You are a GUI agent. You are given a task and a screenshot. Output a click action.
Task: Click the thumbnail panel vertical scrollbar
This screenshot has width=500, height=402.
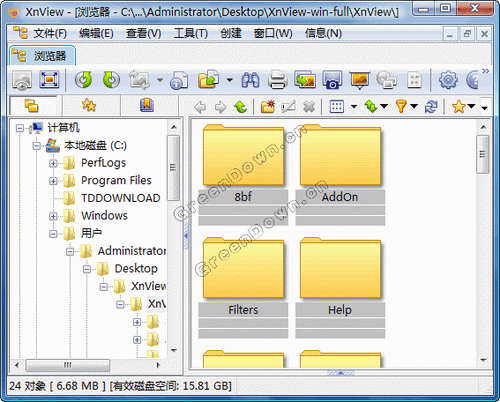click(x=483, y=243)
